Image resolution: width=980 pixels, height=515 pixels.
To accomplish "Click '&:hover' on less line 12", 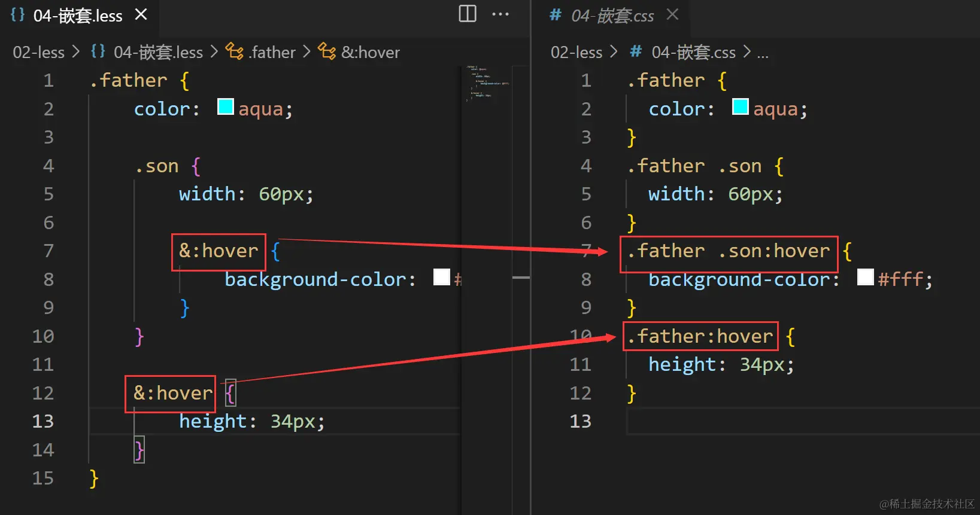I will (173, 394).
